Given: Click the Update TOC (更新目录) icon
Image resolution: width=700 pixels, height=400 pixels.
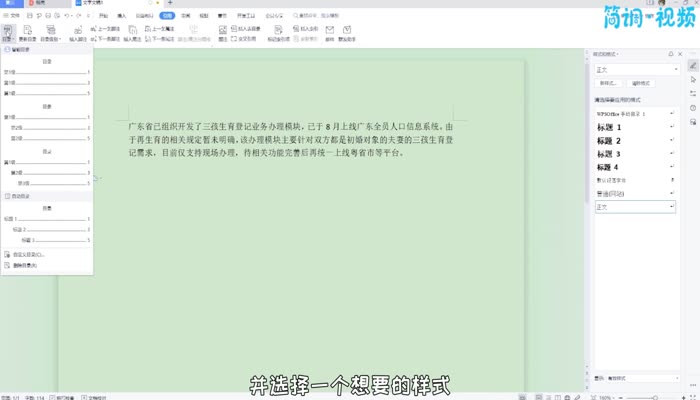Looking at the screenshot, I should pos(24,30).
